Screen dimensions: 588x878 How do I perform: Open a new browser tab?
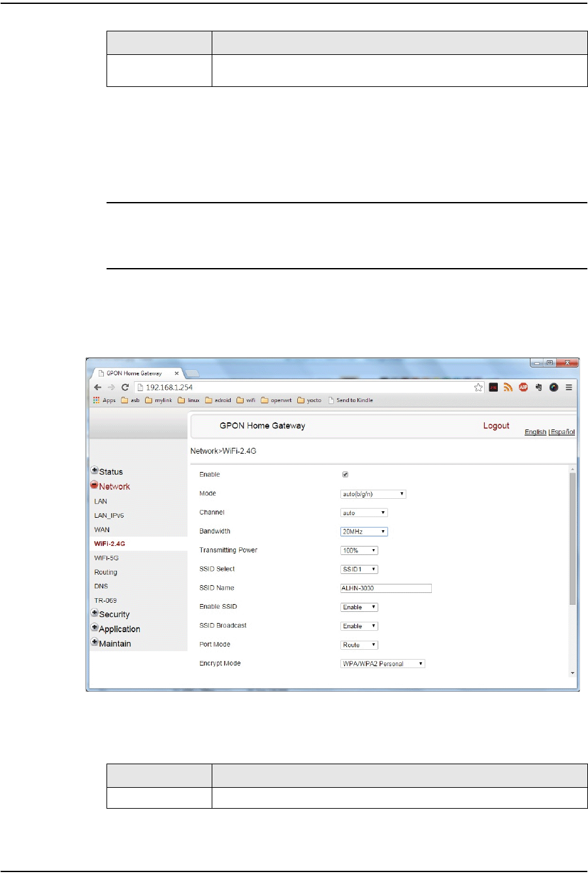coord(192,373)
